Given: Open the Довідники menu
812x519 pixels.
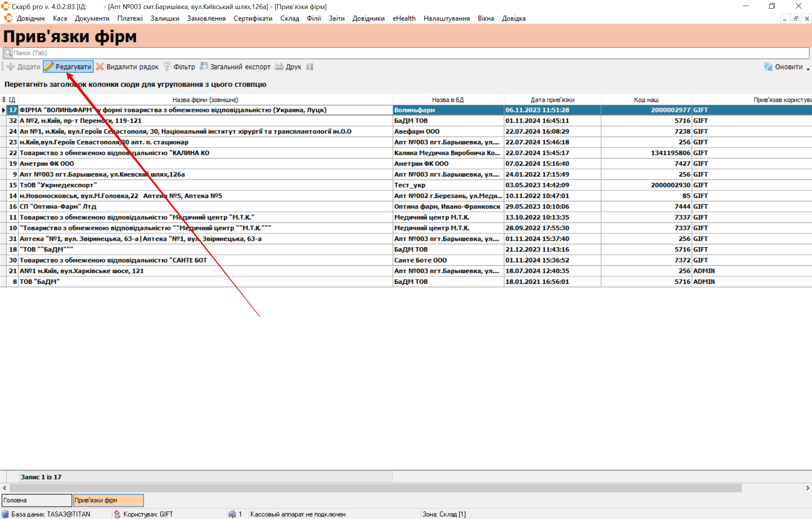Looking at the screenshot, I should (x=368, y=18).
